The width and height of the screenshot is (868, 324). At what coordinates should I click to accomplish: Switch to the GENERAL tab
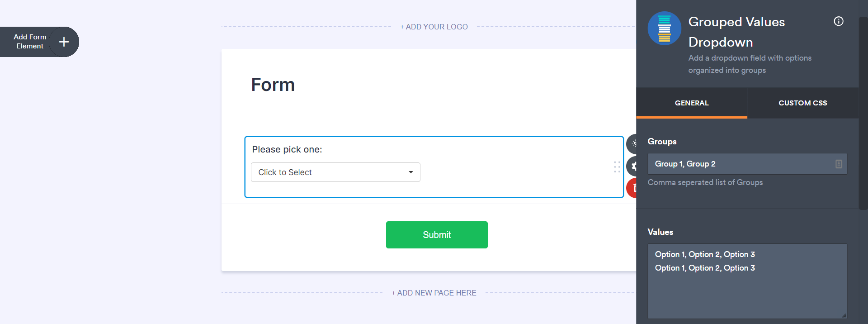[x=692, y=103]
